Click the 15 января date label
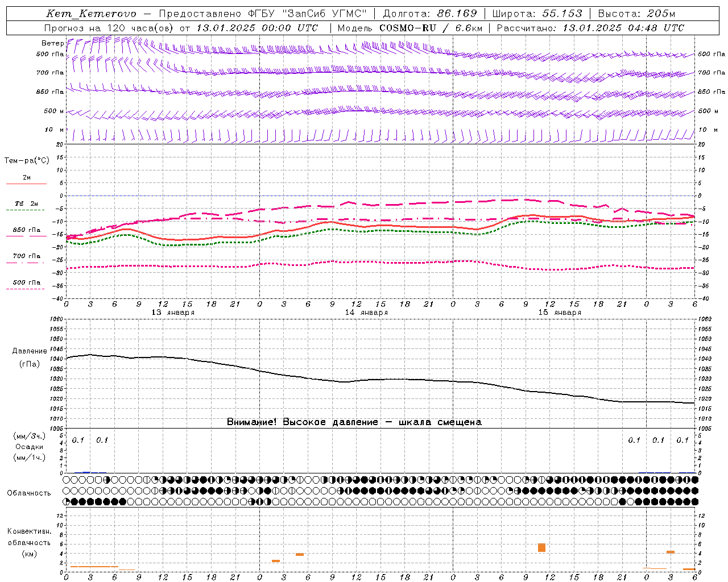728x582 pixels. tap(560, 313)
